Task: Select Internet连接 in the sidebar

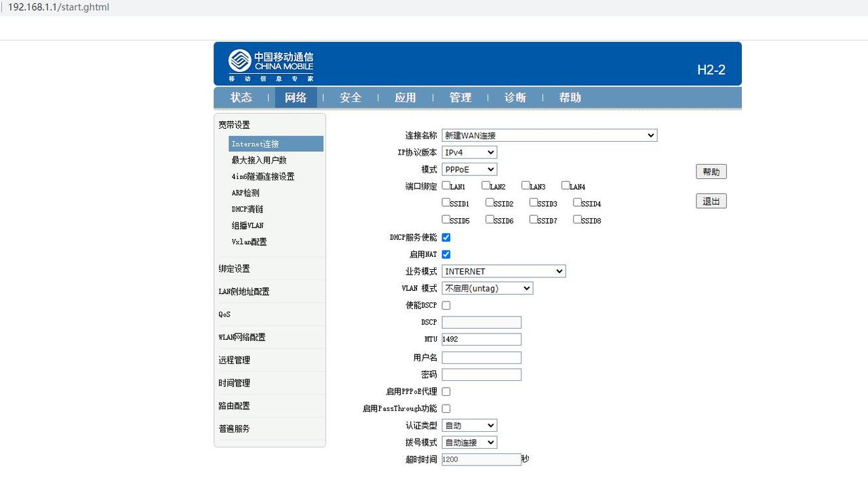Action: tap(276, 144)
